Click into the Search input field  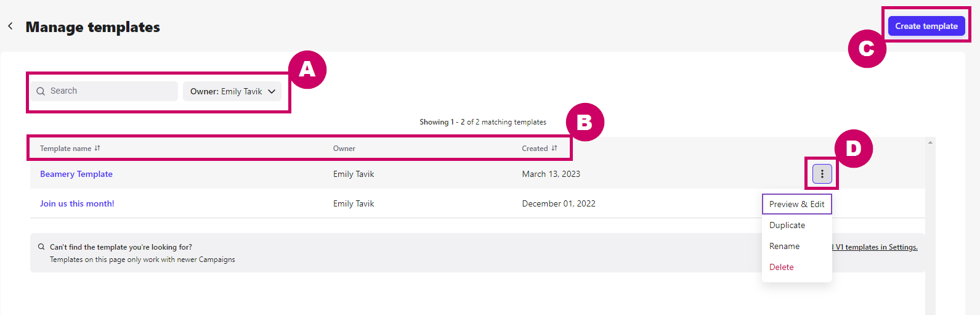(105, 91)
